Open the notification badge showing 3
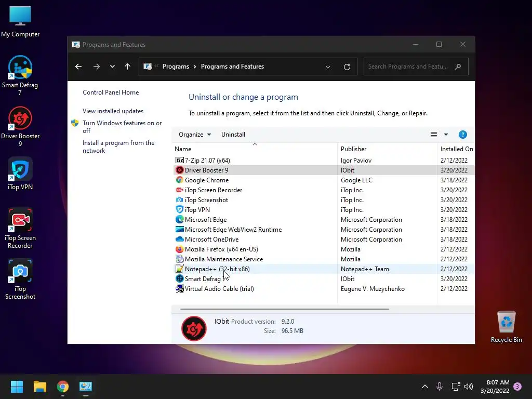This screenshot has width=532, height=399. [x=517, y=386]
